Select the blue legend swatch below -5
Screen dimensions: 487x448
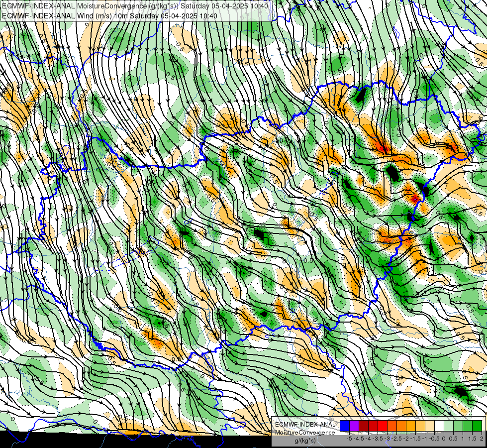point(345,426)
